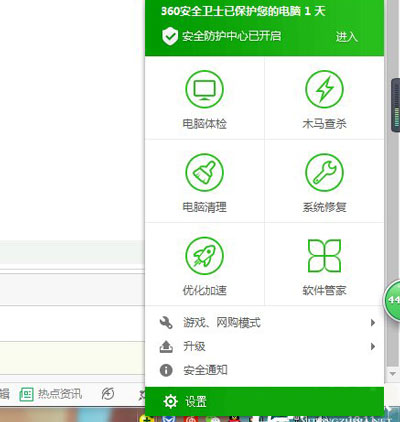Start 优化加速 rocket optimization icon

(x=204, y=256)
